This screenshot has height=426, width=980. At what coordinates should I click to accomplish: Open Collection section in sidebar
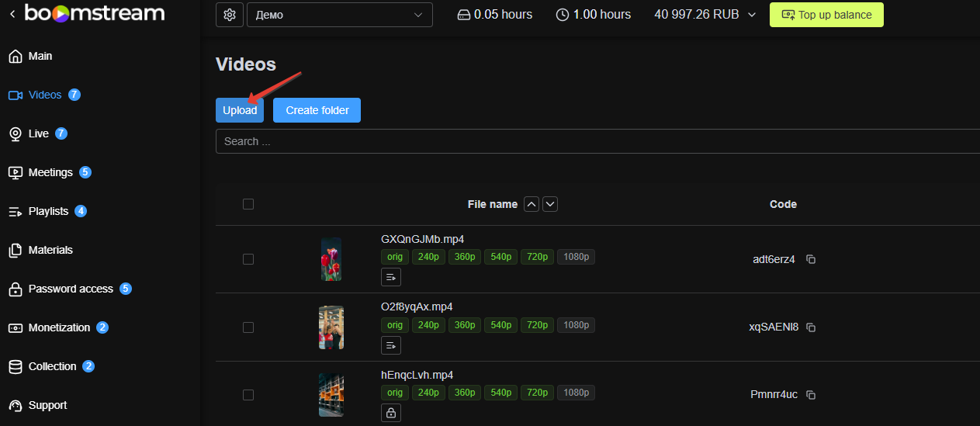51,366
